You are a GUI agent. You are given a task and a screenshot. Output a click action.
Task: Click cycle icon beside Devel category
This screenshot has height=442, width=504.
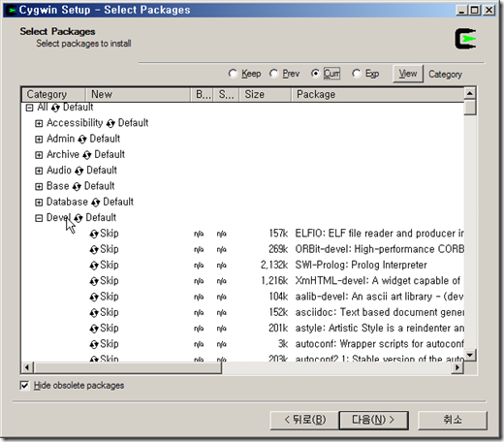point(79,218)
